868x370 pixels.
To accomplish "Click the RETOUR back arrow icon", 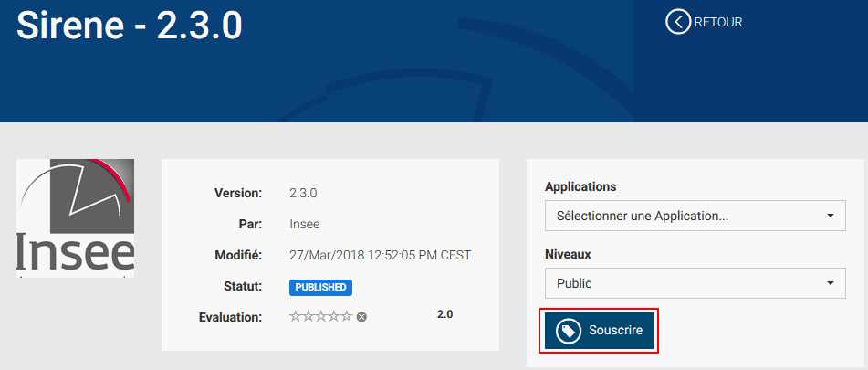I will pyautogui.click(x=678, y=22).
